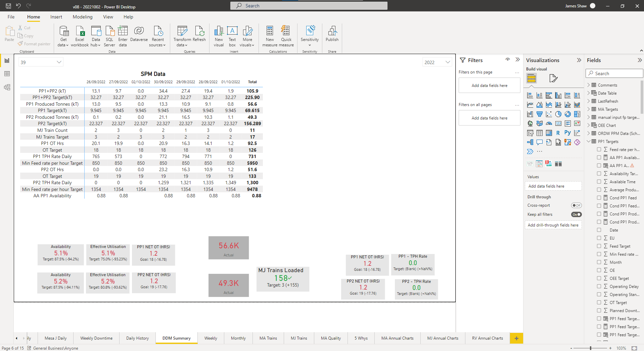Collapse the Visualizations pane
This screenshot has width=644, height=351.
tap(579, 60)
